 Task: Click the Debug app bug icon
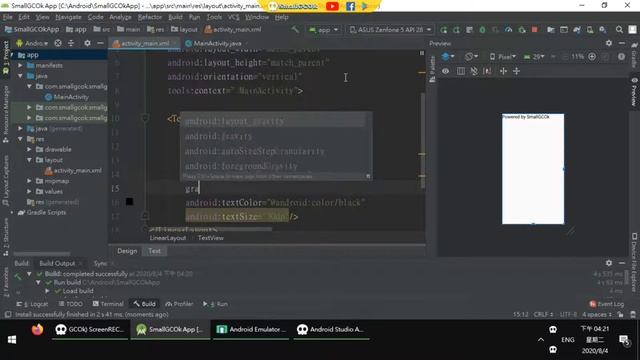(482, 30)
